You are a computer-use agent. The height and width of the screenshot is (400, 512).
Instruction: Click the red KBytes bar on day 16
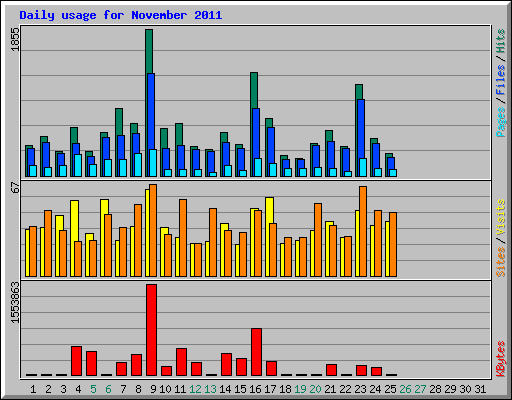point(256,352)
